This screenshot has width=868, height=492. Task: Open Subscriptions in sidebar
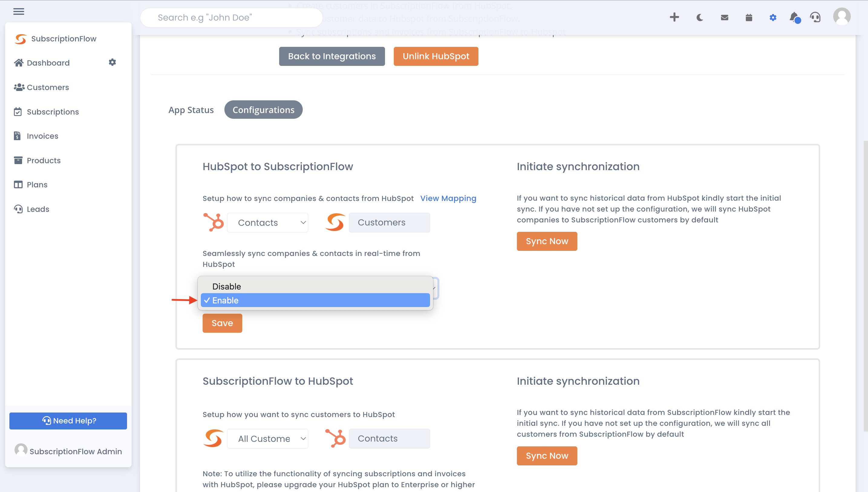coord(53,112)
